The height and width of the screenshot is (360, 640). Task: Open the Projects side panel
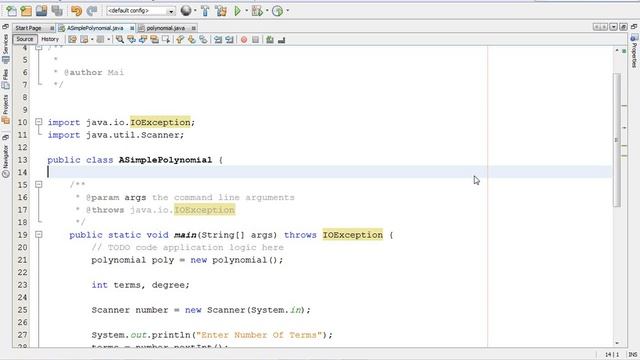tap(5, 109)
